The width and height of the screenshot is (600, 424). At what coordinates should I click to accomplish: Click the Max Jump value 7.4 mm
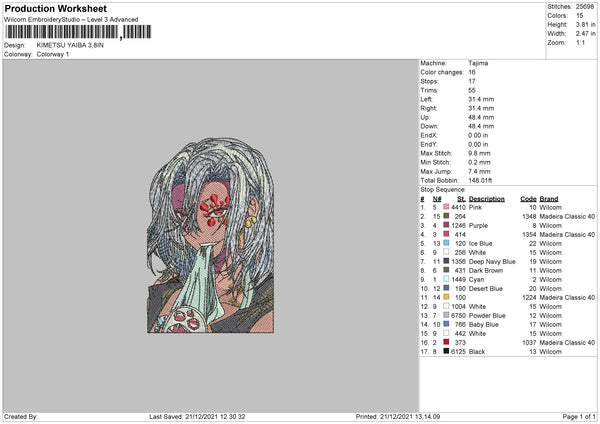(479, 171)
